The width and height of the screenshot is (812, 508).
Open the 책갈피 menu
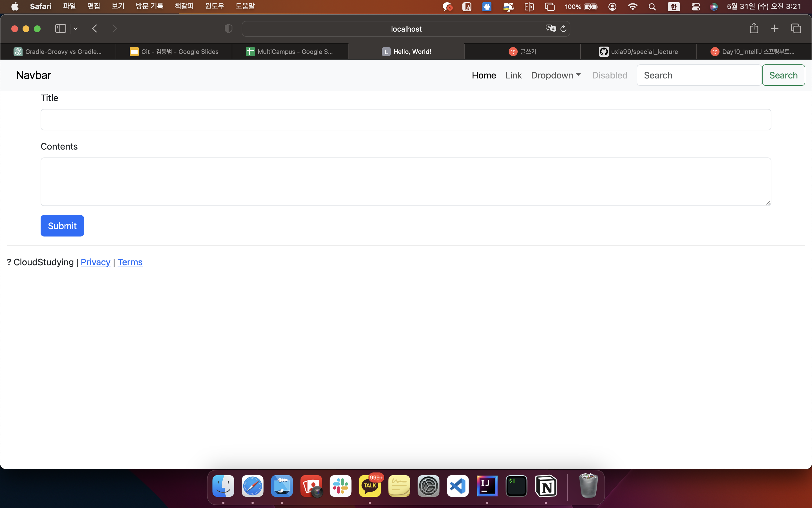(184, 6)
